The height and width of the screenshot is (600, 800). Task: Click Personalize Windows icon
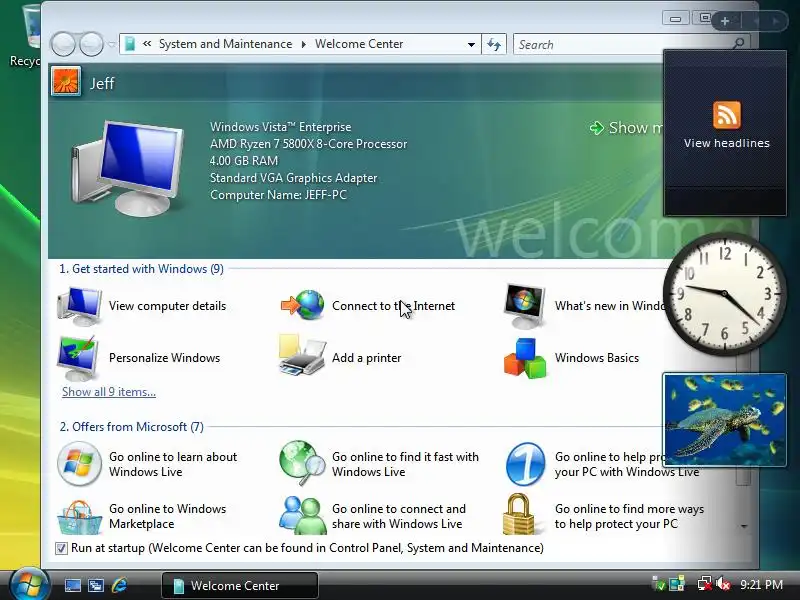(78, 358)
